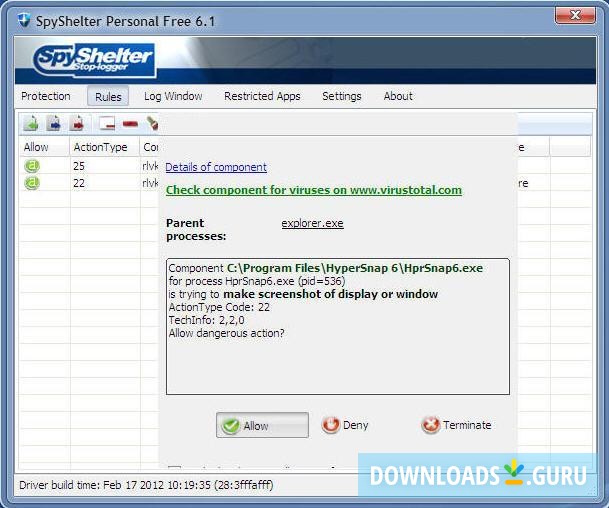Click the brush toolbar icon

[152, 123]
